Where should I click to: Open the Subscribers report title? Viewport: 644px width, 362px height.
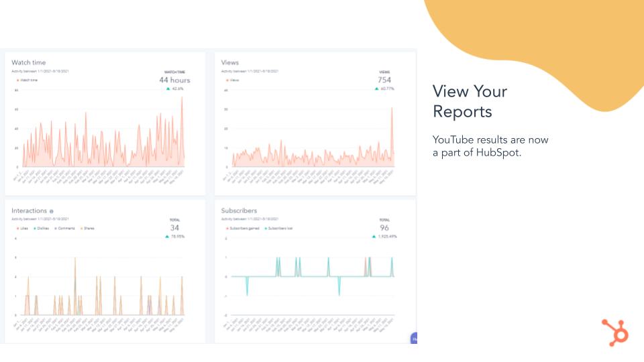[x=239, y=210]
